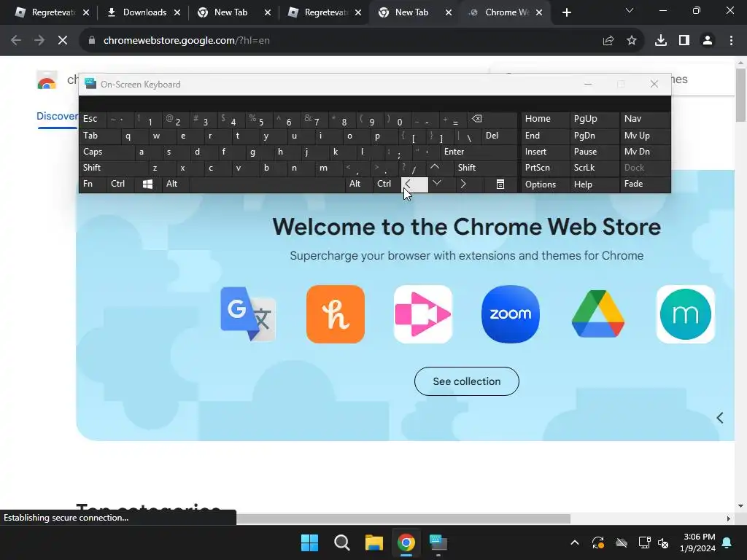Image resolution: width=747 pixels, height=560 pixels.
Task: Open the Discover tab in Web Store
Action: coord(57,116)
